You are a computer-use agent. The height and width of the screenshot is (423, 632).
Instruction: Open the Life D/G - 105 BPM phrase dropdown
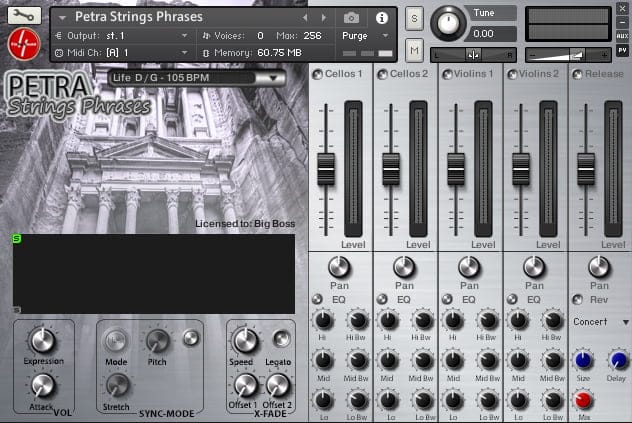(x=197, y=77)
